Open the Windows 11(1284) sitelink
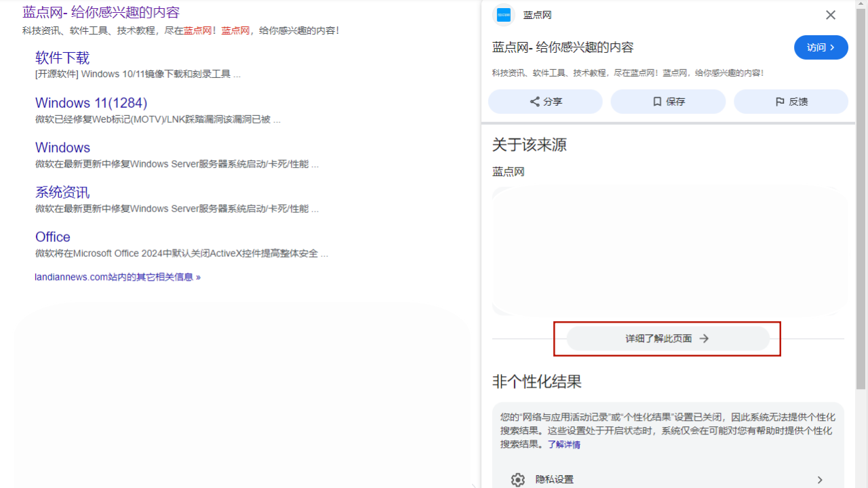 91,102
